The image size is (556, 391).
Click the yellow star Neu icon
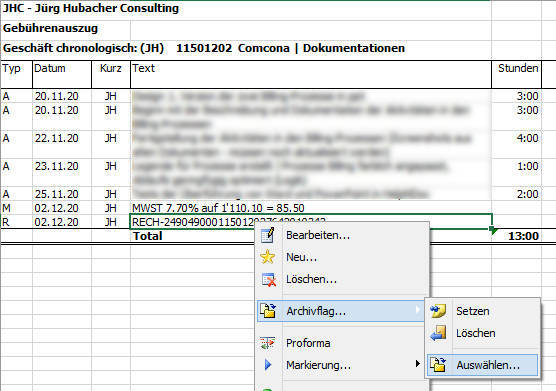268,257
